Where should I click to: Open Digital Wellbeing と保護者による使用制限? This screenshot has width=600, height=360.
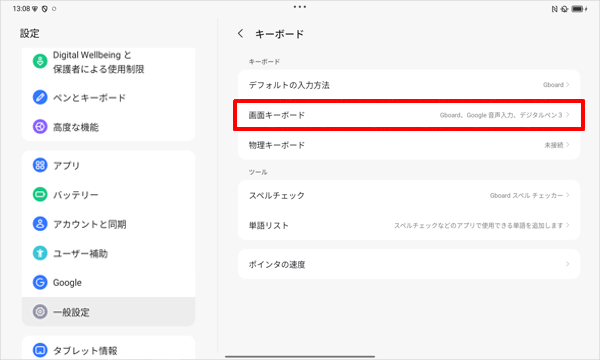tap(109, 62)
